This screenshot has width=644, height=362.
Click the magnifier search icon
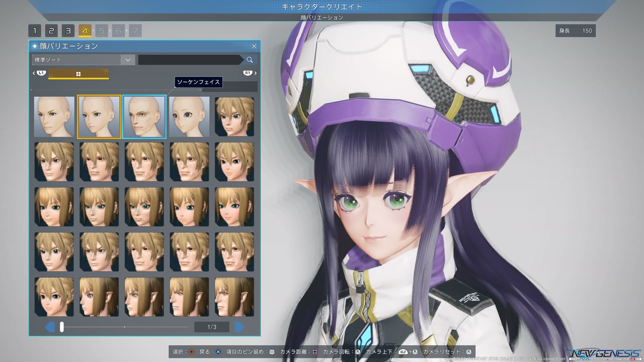[250, 60]
